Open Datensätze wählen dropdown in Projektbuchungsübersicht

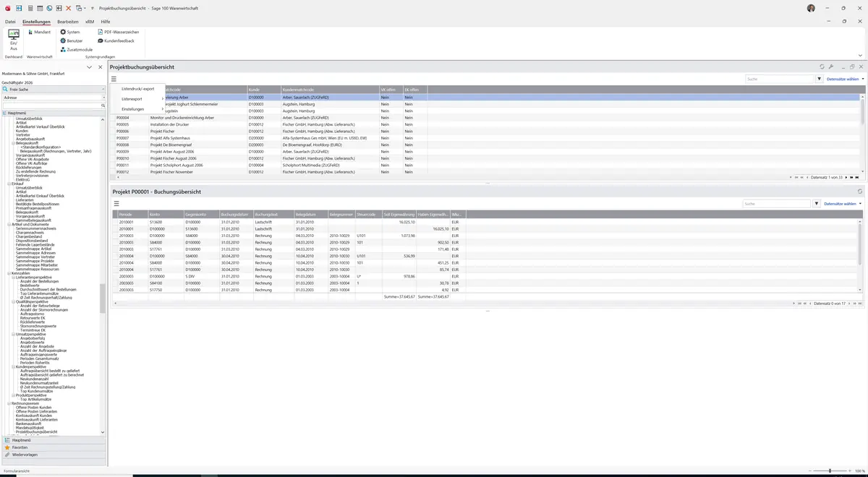point(845,79)
